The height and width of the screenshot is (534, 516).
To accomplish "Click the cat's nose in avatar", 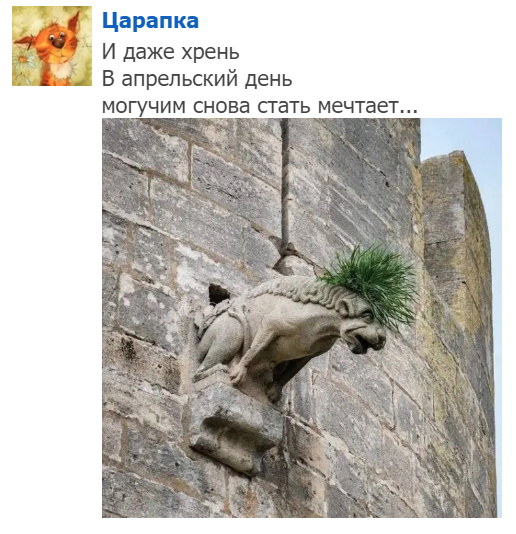I will [x=59, y=43].
